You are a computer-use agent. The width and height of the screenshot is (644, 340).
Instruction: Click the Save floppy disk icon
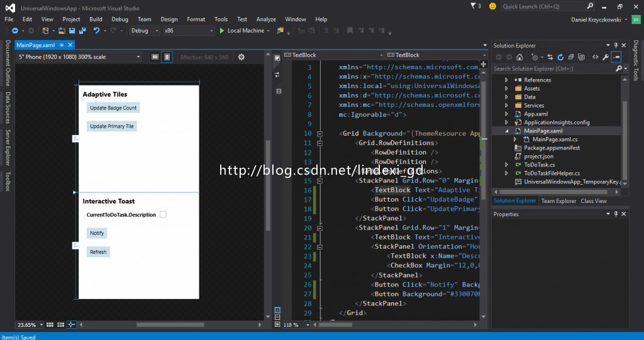tap(72, 31)
